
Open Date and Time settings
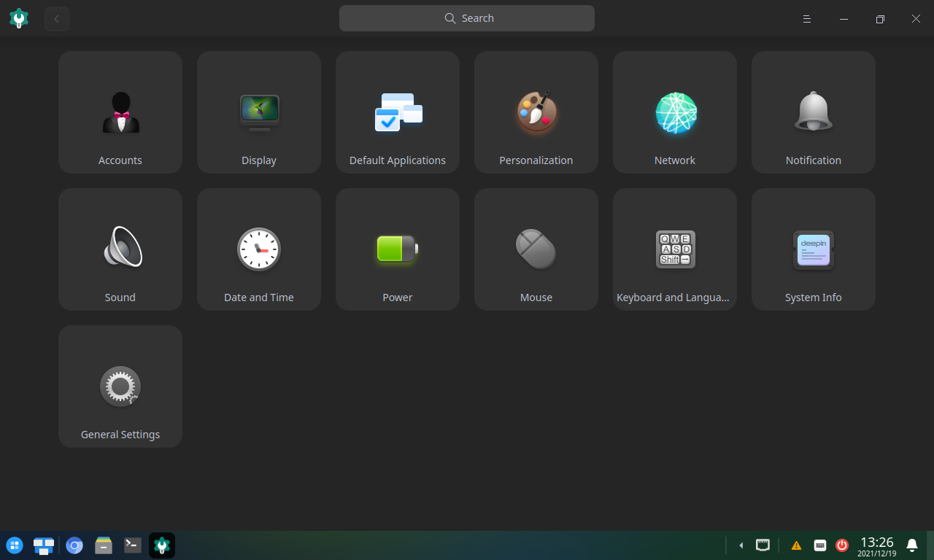pos(259,249)
